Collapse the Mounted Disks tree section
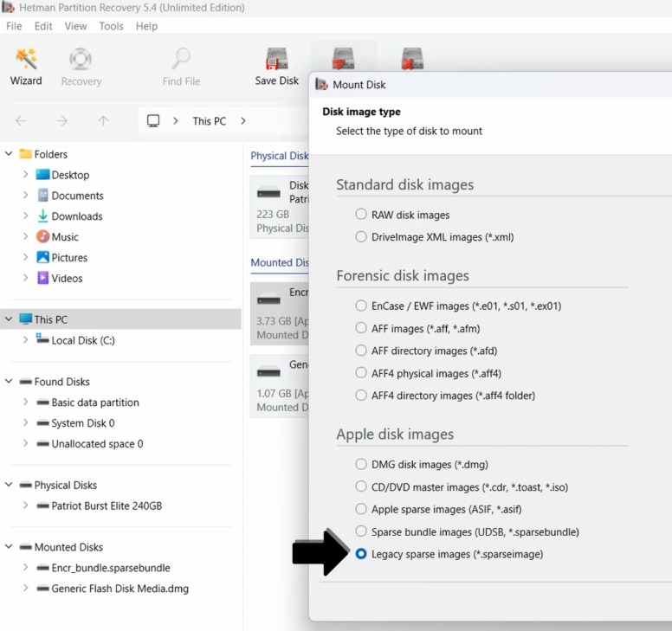 click(9, 547)
